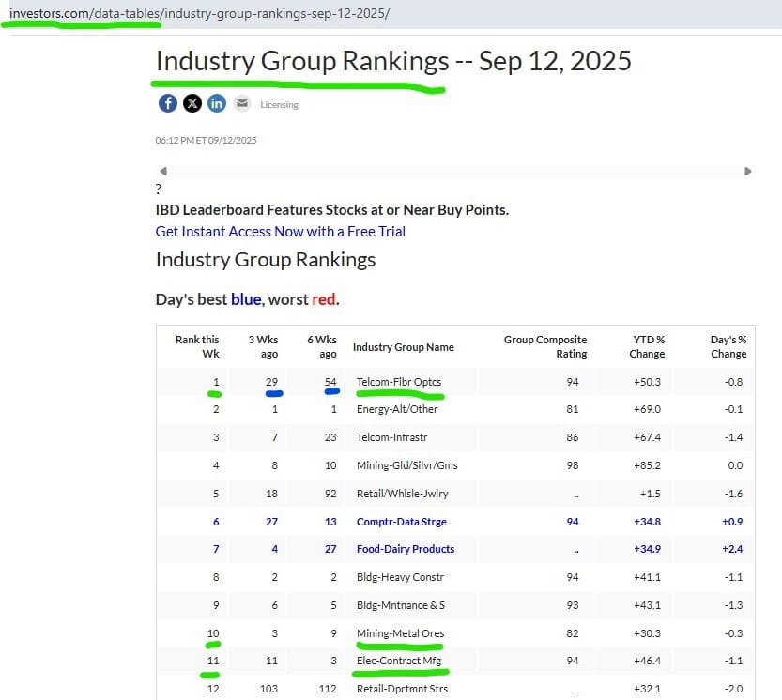Click the left arrow of the horizontal scroller
Screen dimensions: 782x700
163,171
